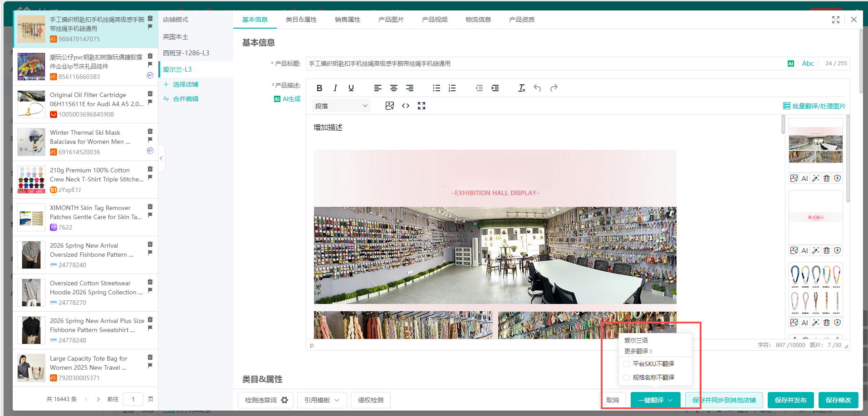Screen dimensions: 868x416
Task: Open the '产品视频' tab
Action: (435, 20)
